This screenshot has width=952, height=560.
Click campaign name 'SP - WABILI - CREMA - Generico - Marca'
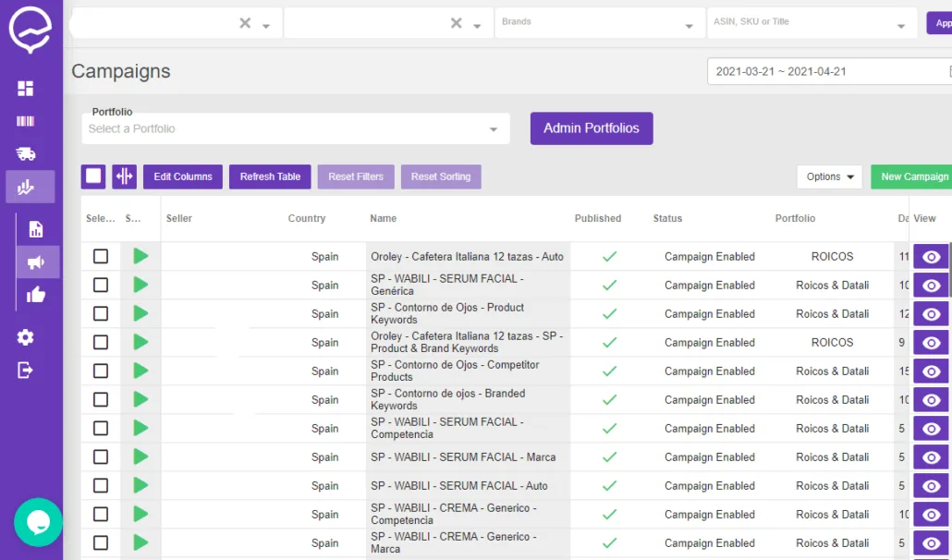(454, 542)
